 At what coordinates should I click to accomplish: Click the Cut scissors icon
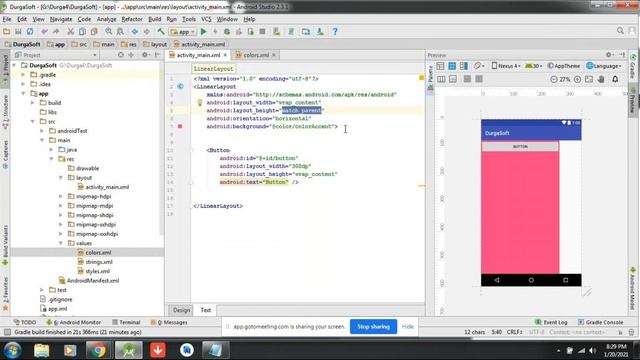pos(70,31)
